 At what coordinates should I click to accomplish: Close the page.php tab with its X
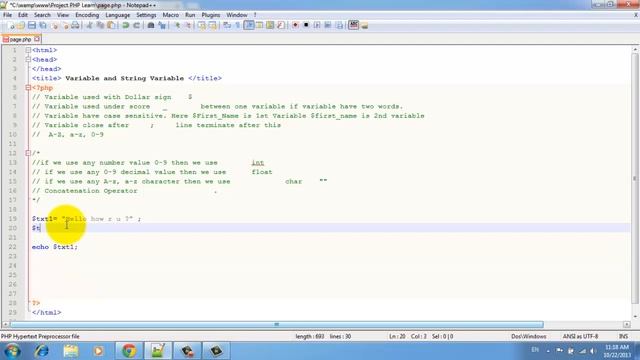click(x=37, y=39)
